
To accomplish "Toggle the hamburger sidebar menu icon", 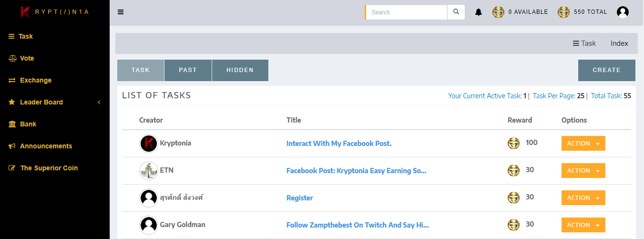I will [x=121, y=12].
